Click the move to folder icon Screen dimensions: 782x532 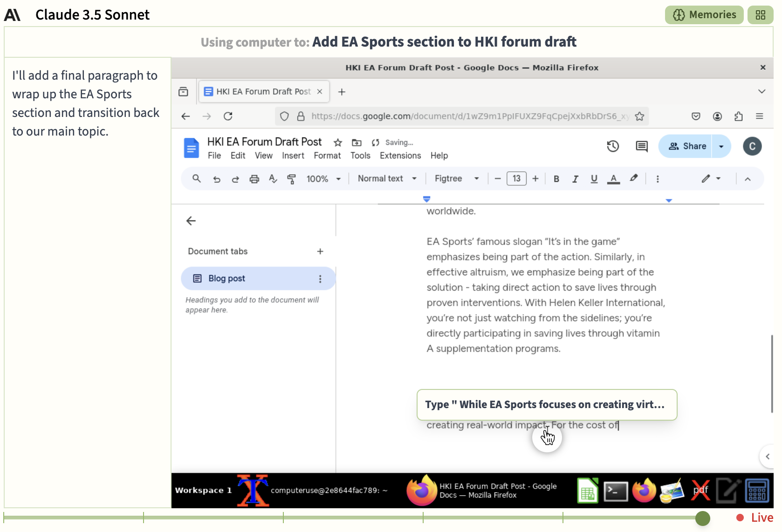[x=357, y=143]
